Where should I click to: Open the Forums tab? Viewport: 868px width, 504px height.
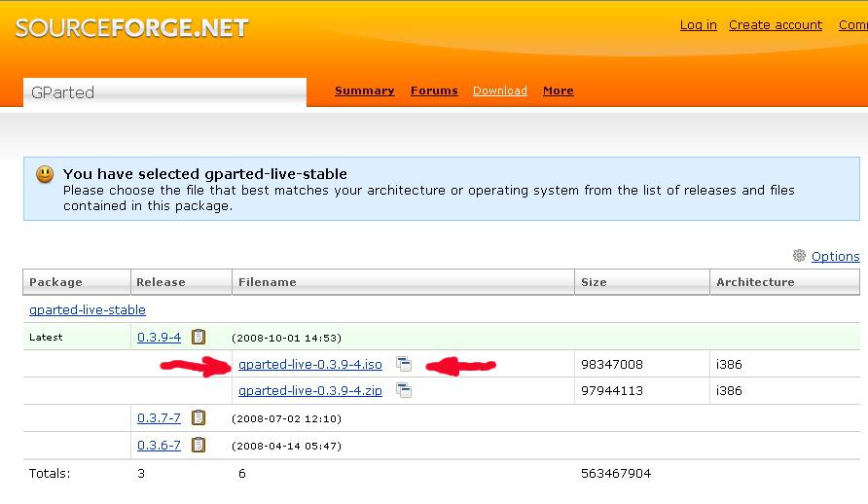[x=434, y=90]
